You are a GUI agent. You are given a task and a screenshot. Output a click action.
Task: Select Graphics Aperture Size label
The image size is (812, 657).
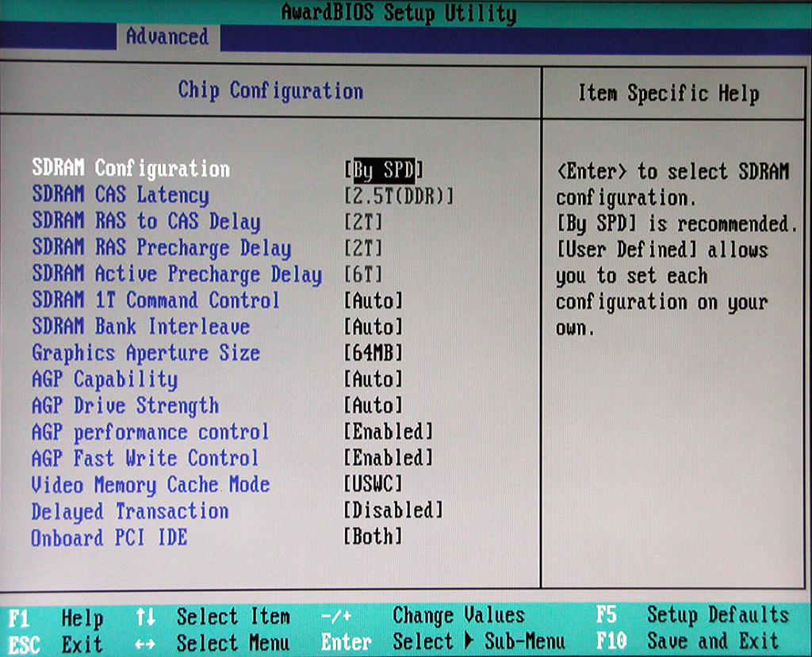146,353
